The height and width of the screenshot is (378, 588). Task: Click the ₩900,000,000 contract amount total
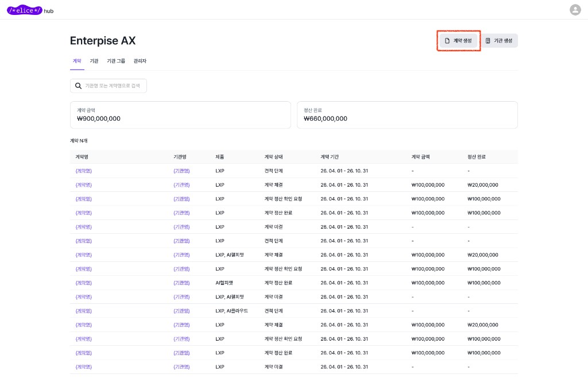pos(99,118)
